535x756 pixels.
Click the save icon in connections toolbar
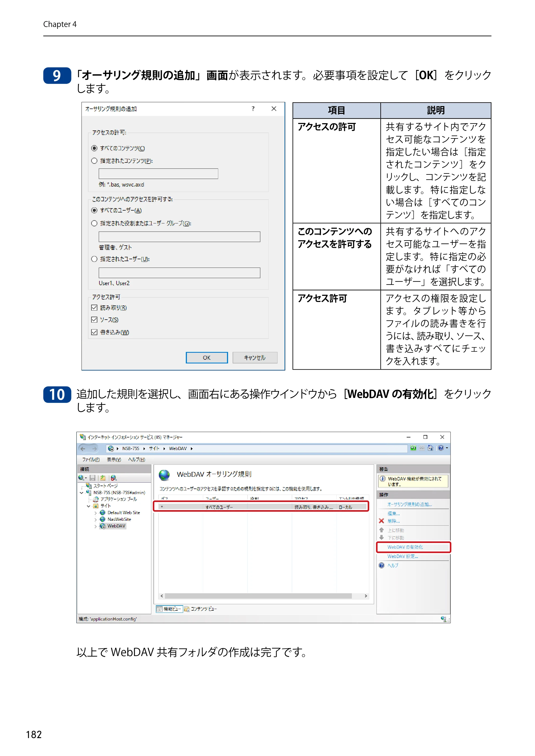(92, 478)
